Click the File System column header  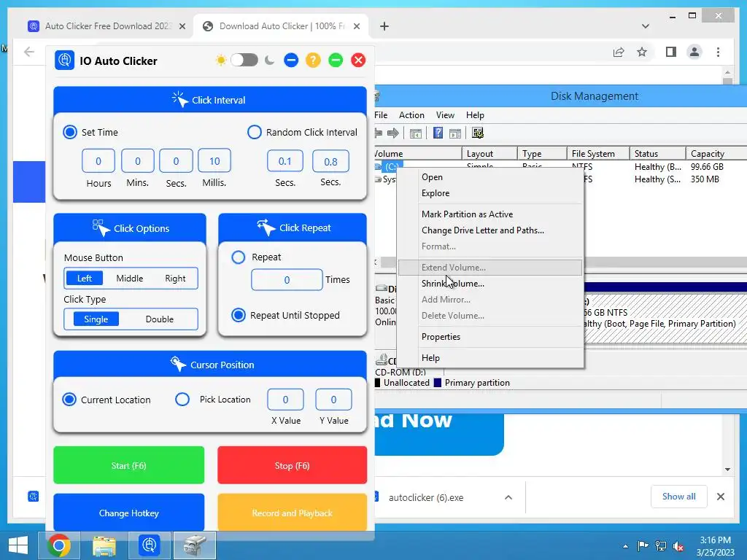pyautogui.click(x=598, y=153)
